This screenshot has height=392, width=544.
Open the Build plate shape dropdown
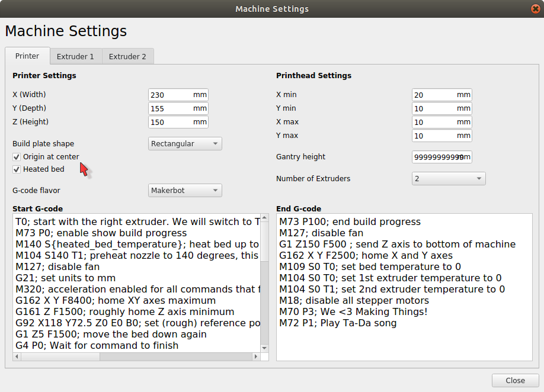click(x=185, y=144)
